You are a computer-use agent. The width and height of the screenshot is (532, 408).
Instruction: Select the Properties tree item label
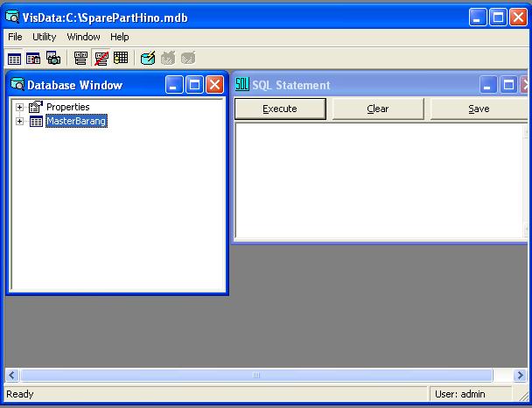coord(68,107)
